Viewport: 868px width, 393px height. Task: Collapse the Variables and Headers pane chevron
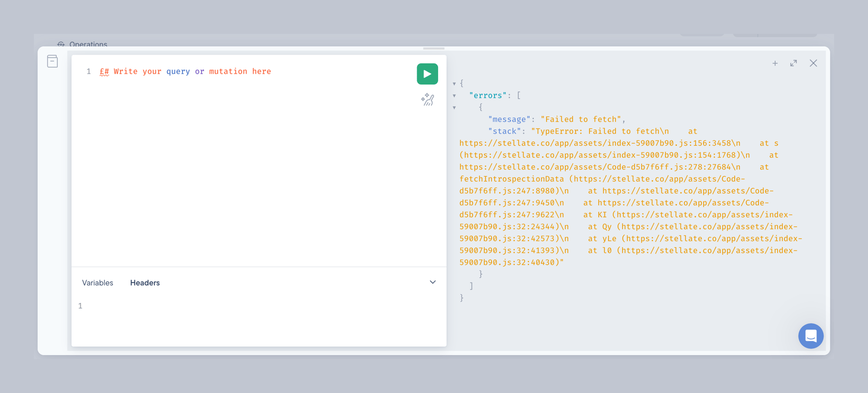[432, 282]
